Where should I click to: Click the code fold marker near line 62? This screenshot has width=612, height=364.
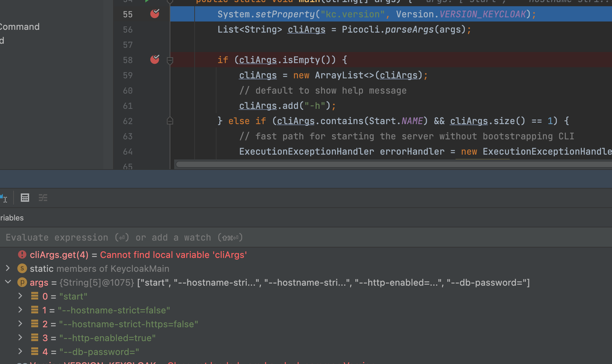(x=170, y=121)
